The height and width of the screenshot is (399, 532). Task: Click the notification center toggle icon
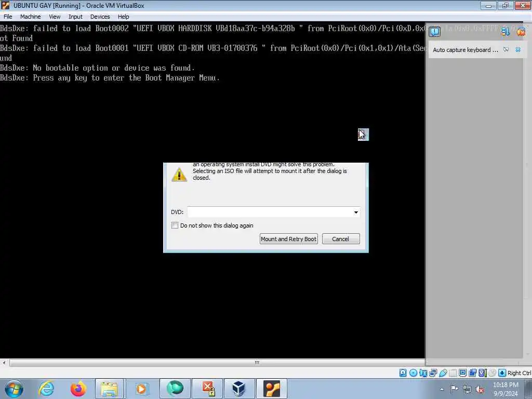pos(434,32)
